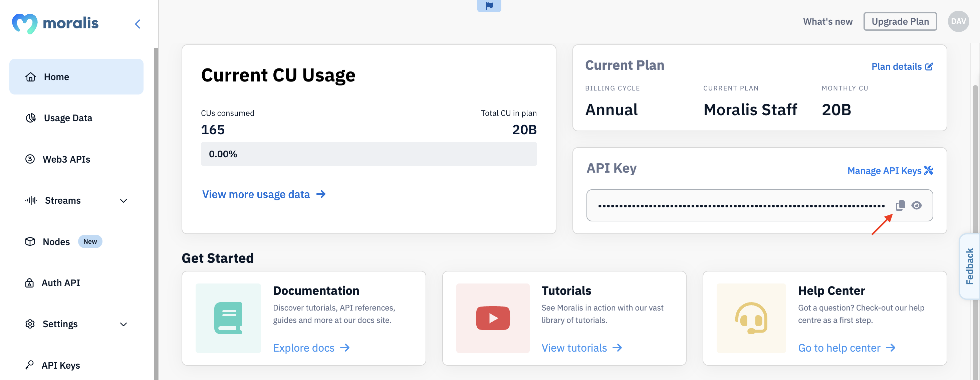Image resolution: width=980 pixels, height=380 pixels.
Task: Open View more usage data link
Action: pyautogui.click(x=256, y=194)
